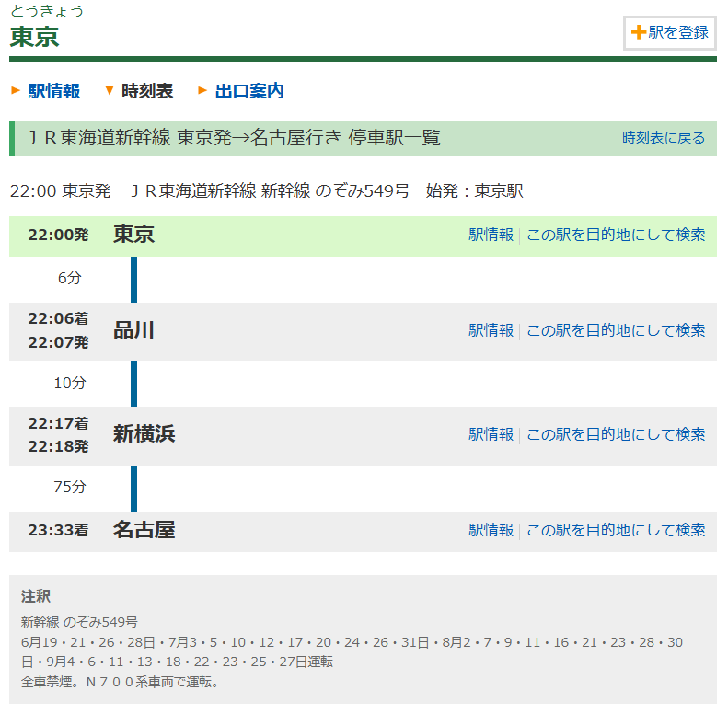
Task: Click the 75分 travel duration
Action: (x=70, y=487)
